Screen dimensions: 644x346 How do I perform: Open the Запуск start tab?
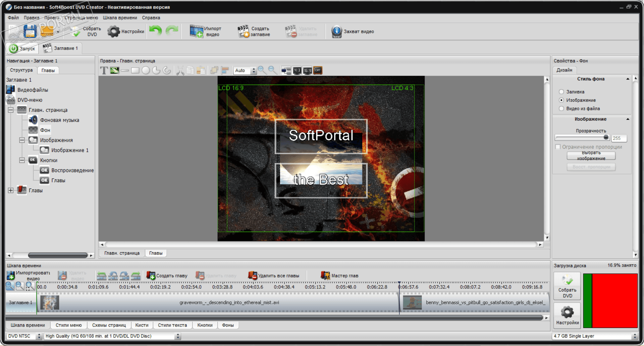coord(22,49)
